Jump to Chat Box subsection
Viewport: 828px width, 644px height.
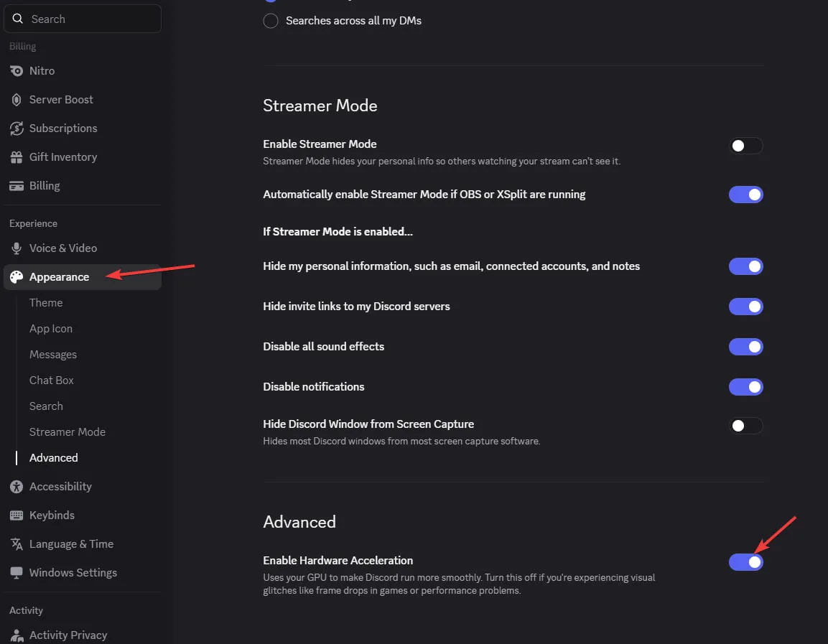point(51,381)
